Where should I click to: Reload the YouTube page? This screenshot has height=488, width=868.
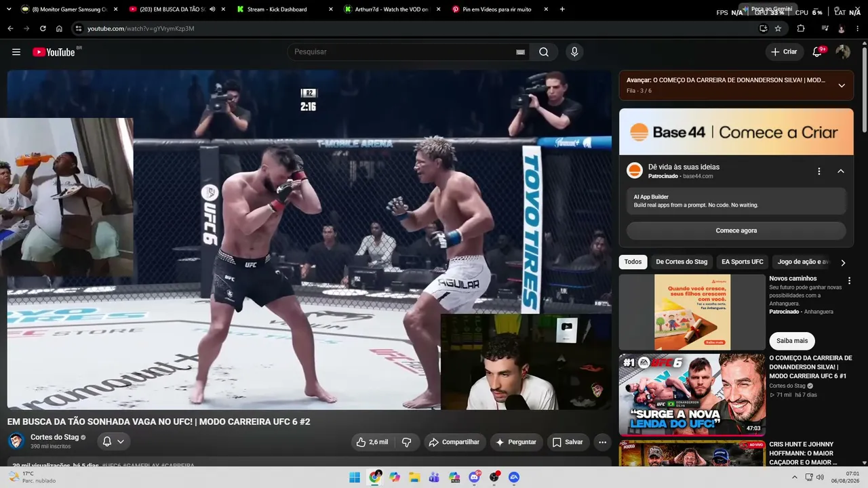pyautogui.click(x=43, y=28)
